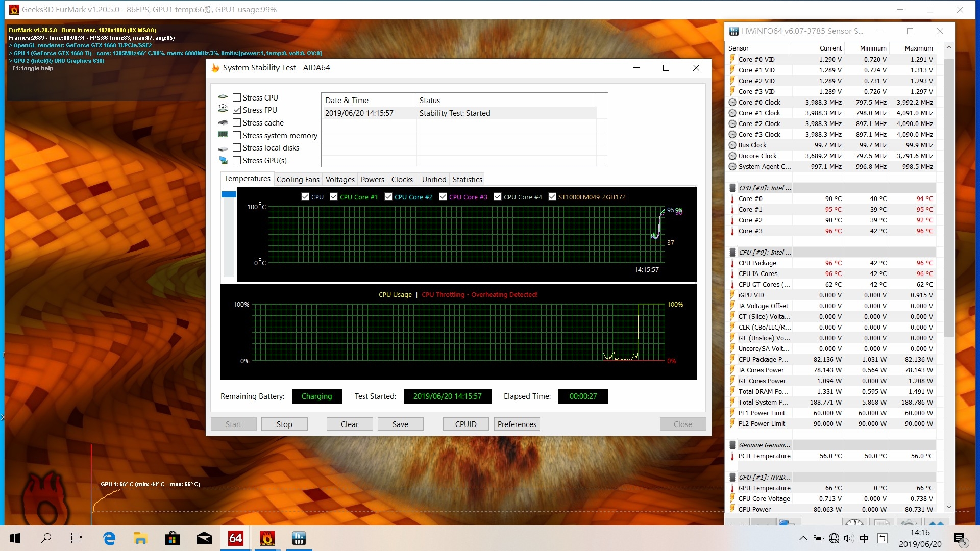Show hidden tray icons chevron
This screenshot has width=980, height=551.
pyautogui.click(x=803, y=538)
